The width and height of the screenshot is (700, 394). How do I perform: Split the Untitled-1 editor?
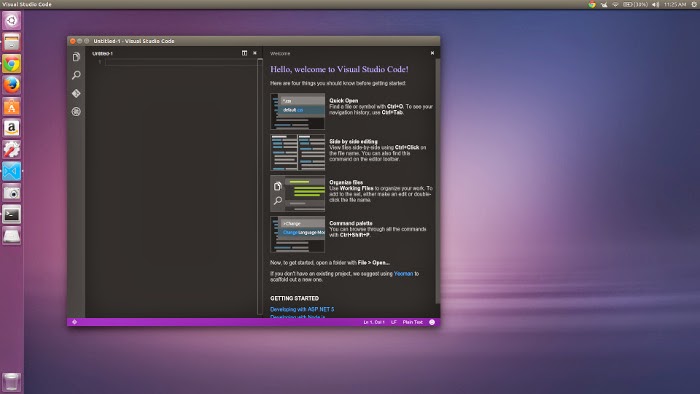tap(244, 53)
